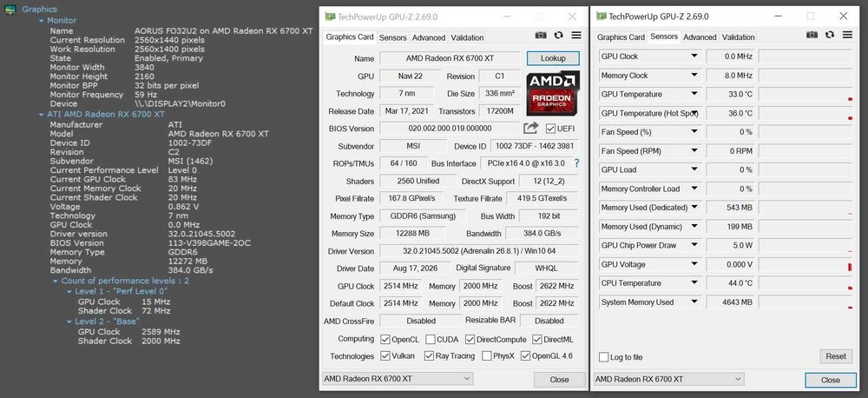Open the GPU Load sensor dropdown arrow

tap(694, 169)
